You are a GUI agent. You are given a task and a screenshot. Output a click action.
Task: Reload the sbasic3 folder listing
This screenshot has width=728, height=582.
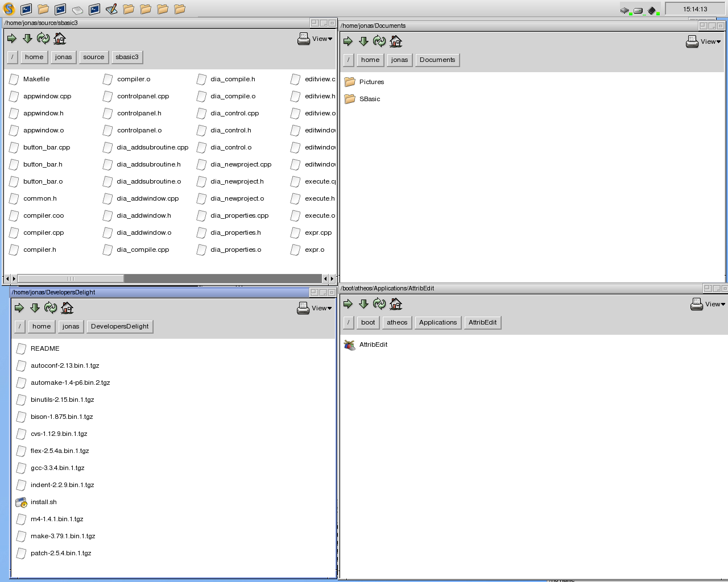pyautogui.click(x=43, y=39)
